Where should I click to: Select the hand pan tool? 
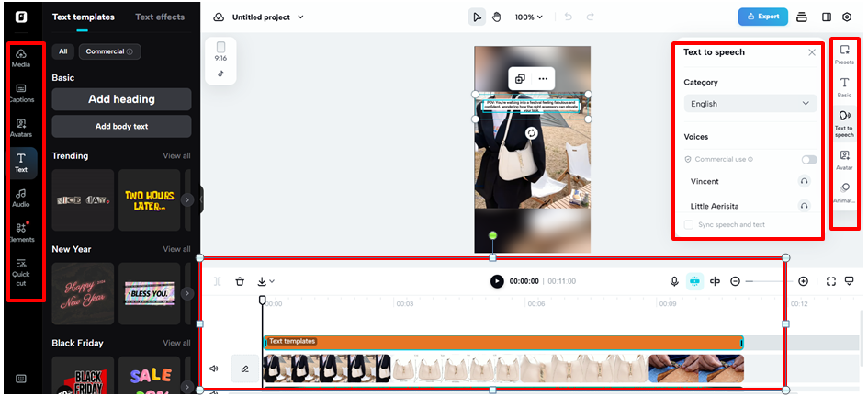click(x=497, y=17)
